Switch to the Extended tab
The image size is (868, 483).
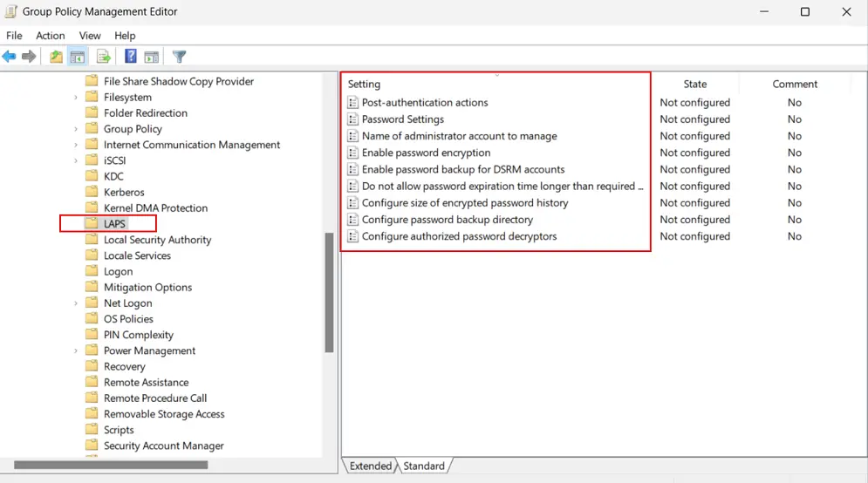tap(370, 466)
